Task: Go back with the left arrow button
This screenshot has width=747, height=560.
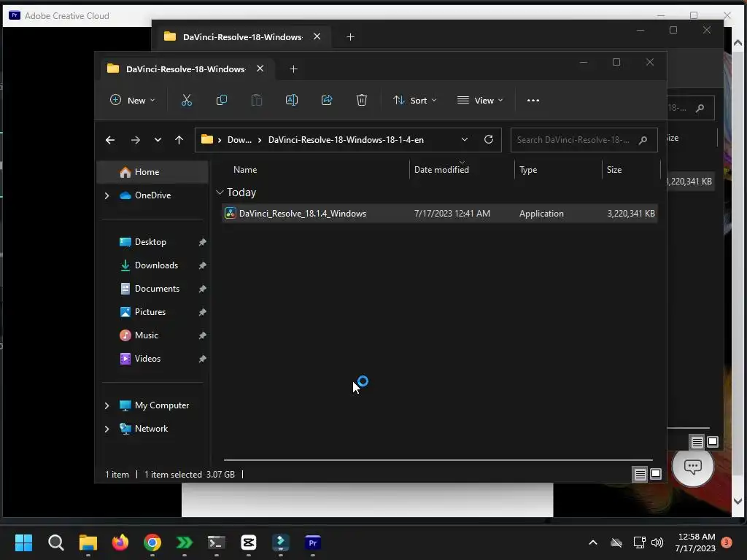Action: [x=110, y=140]
